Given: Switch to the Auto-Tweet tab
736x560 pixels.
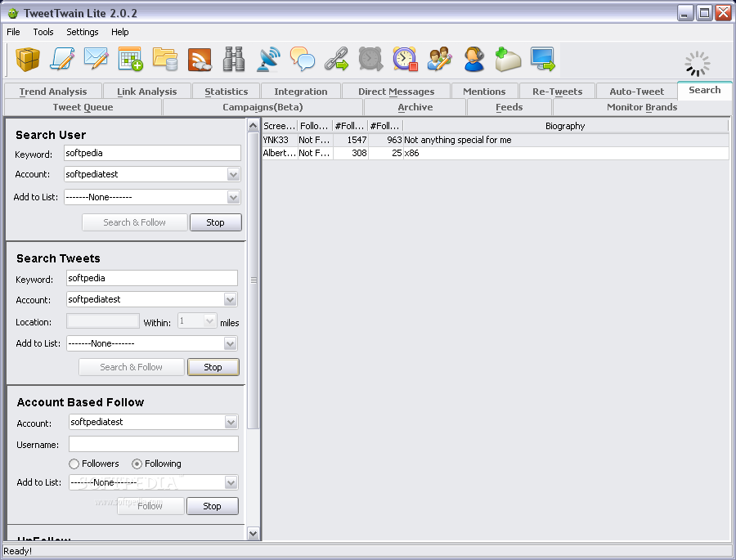Looking at the screenshot, I should (x=636, y=91).
